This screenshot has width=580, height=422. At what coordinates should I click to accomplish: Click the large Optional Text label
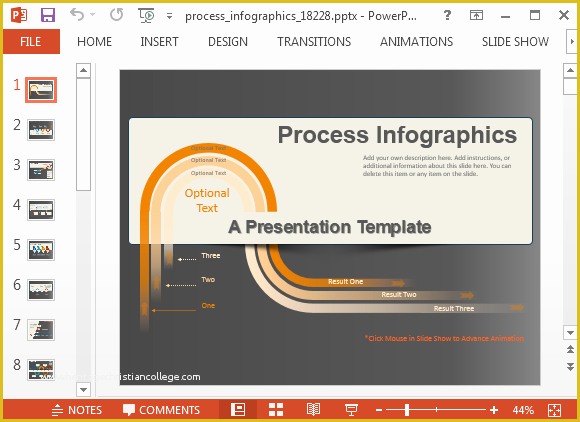click(207, 200)
